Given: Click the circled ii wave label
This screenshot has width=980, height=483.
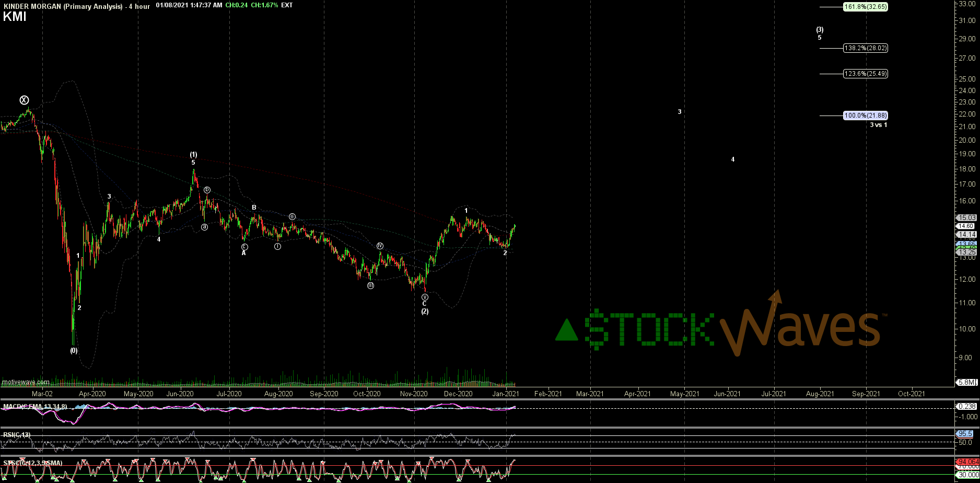Looking at the screenshot, I should coord(293,216).
